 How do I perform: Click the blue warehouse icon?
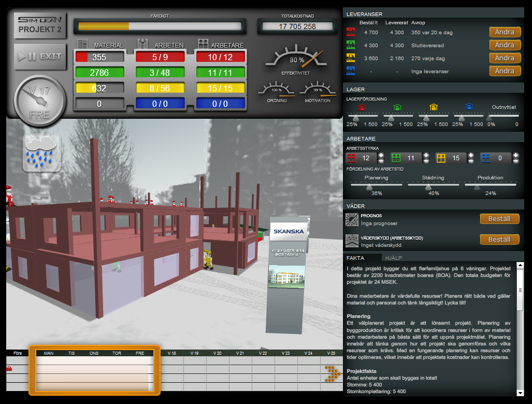coord(469,107)
